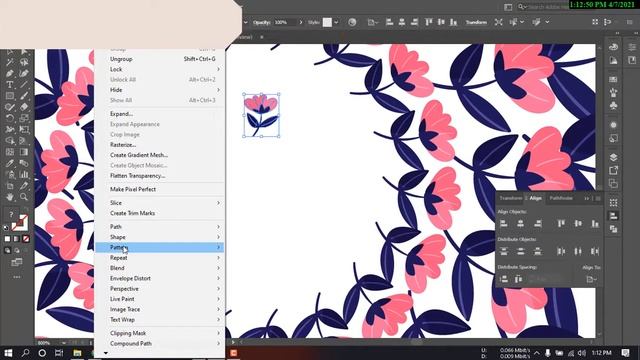Select the Rotate tool
This screenshot has width=640, height=360.
tap(9, 118)
